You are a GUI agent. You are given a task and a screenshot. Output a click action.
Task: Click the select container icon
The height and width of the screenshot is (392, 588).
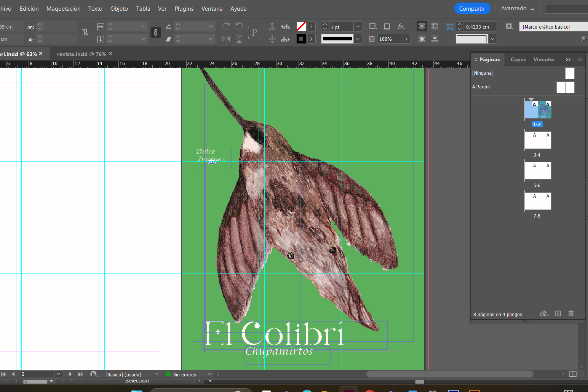tap(272, 26)
